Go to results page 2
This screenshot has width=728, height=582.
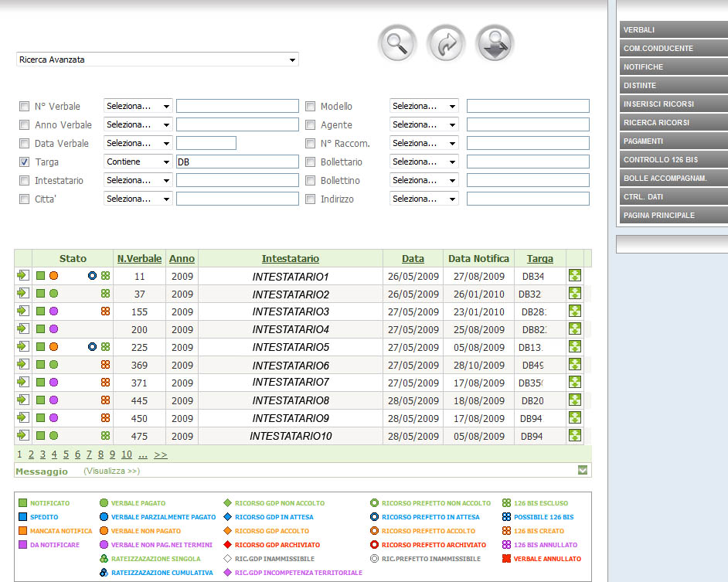[31, 454]
